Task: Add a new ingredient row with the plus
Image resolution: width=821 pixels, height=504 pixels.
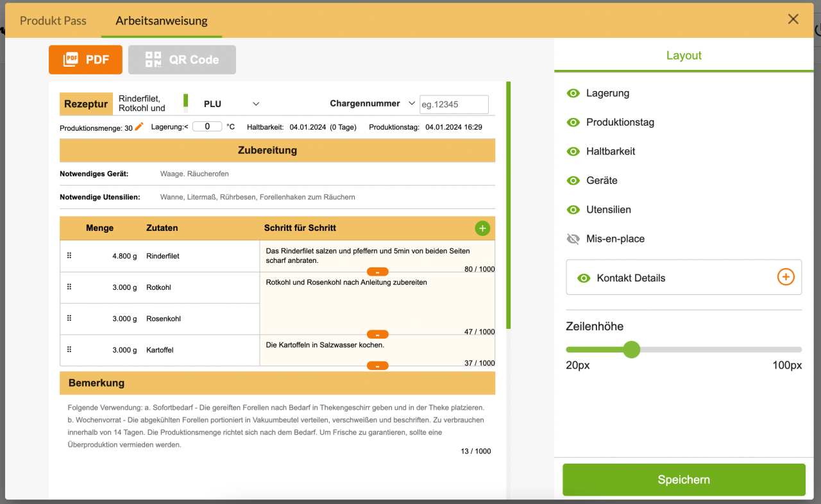Action: 482,228
